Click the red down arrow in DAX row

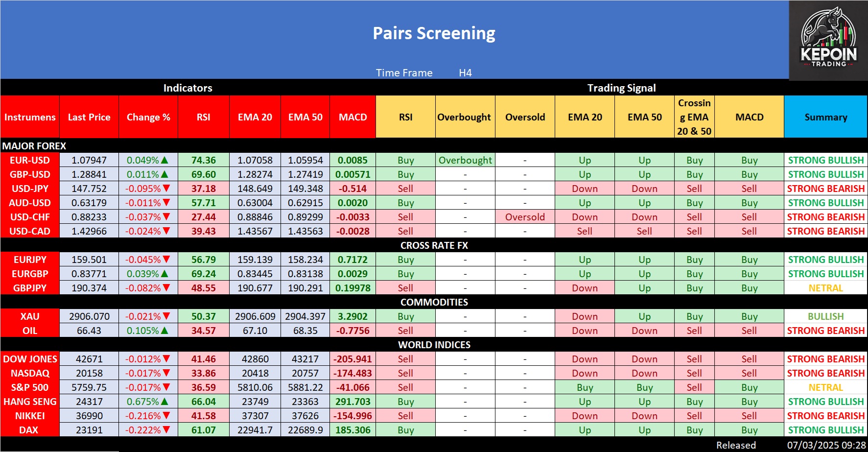166,430
